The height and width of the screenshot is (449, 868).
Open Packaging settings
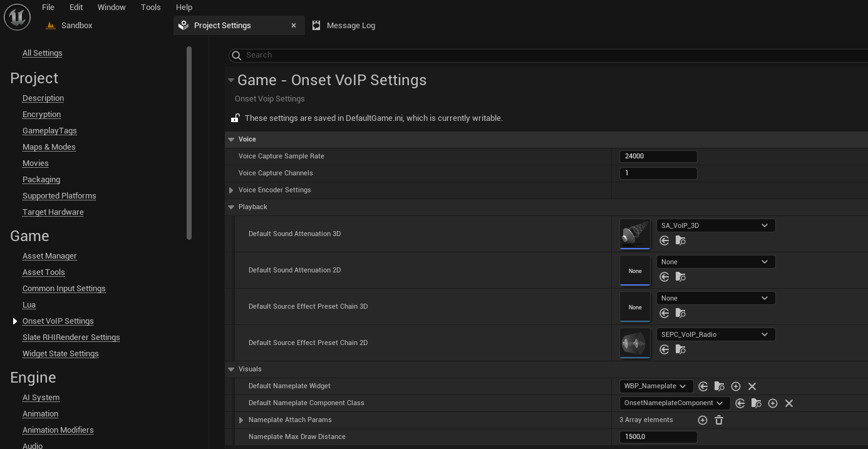pyautogui.click(x=41, y=180)
